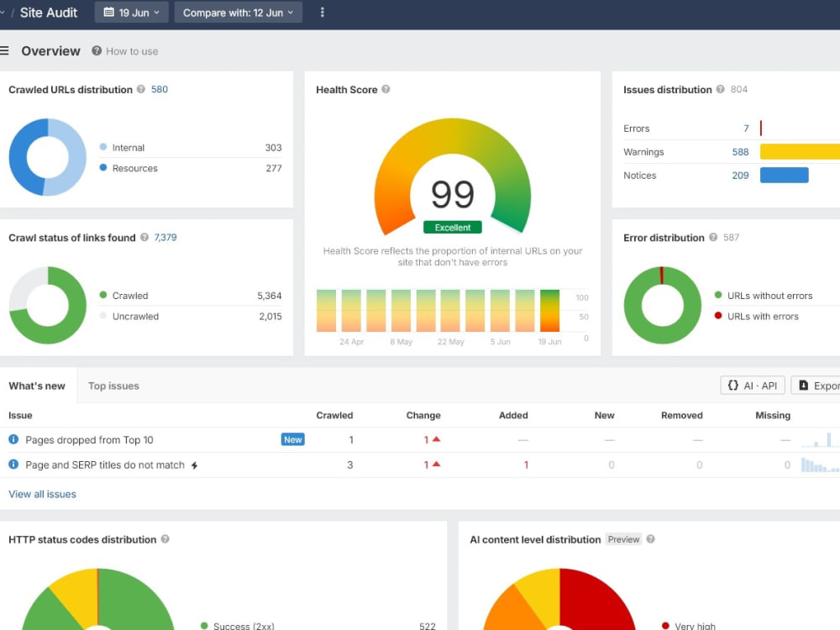Click the How to use help icon

pos(97,51)
